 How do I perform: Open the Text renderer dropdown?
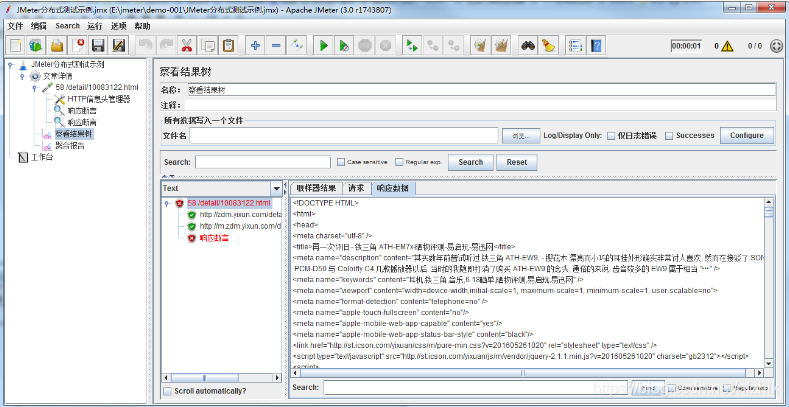click(x=276, y=188)
